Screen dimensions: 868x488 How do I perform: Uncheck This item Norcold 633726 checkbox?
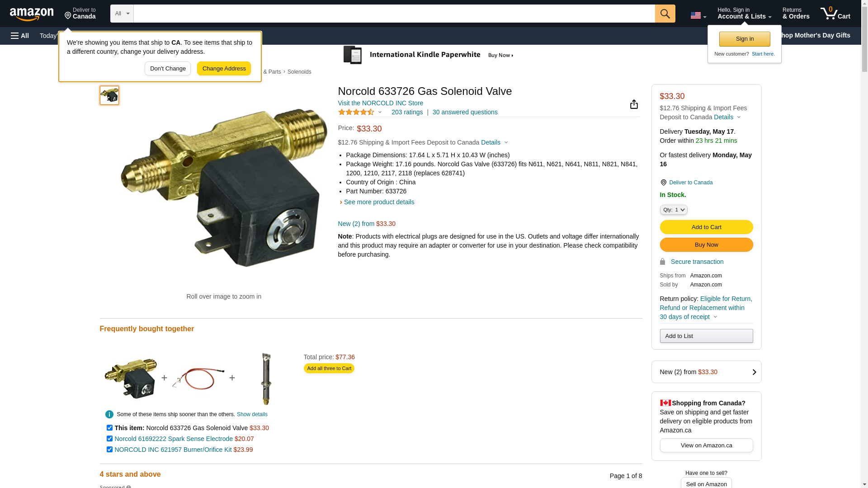pos(109,428)
